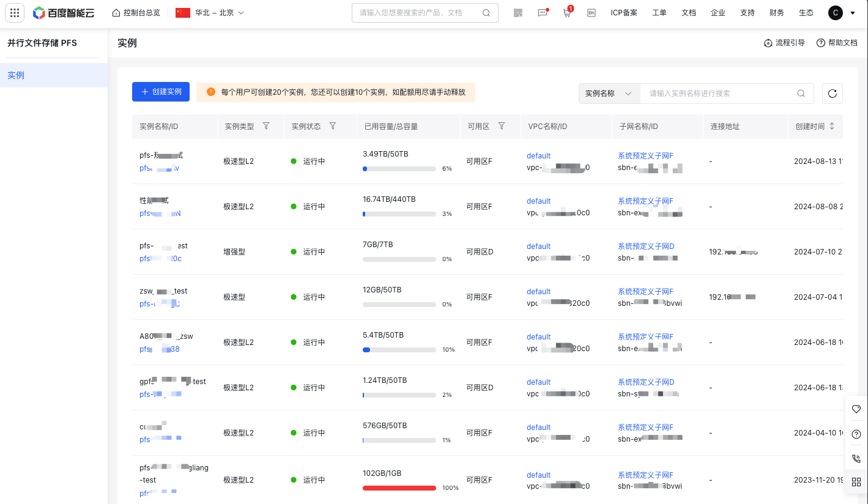Open default VPC link in 16.74TB row
Screen dimensions: 868x504
(x=538, y=201)
